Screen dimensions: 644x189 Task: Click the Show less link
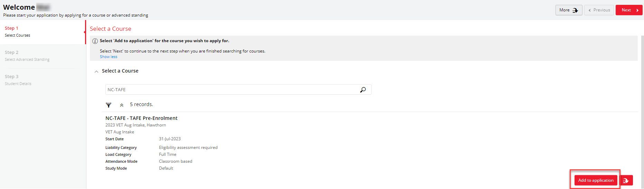pyautogui.click(x=109, y=57)
